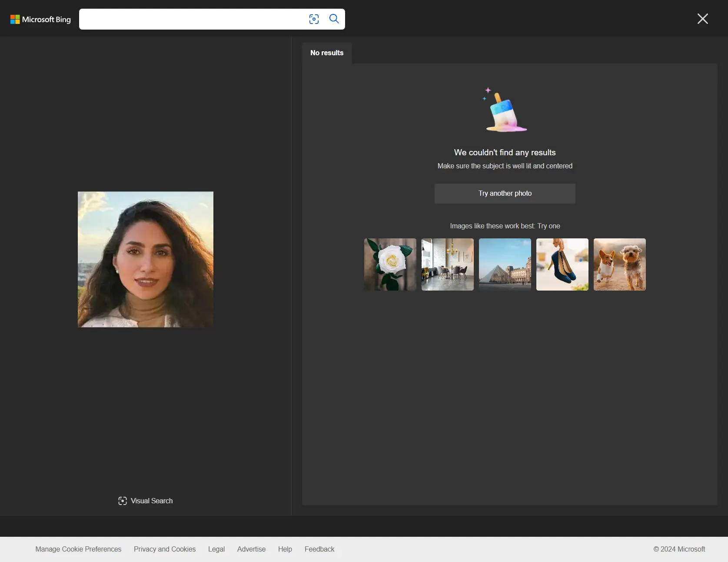The width and height of the screenshot is (728, 562).
Task: Open the Legal footer link
Action: [216, 549]
